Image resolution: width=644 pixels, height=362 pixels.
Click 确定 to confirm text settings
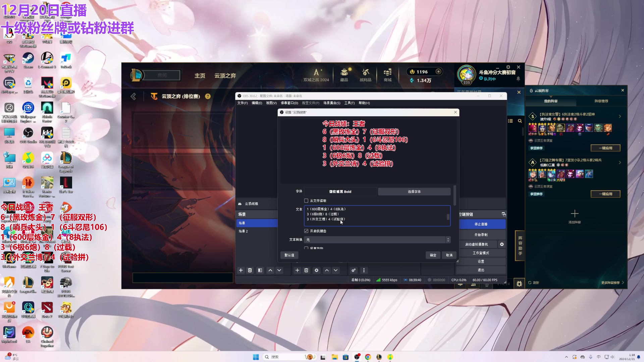coord(433,255)
